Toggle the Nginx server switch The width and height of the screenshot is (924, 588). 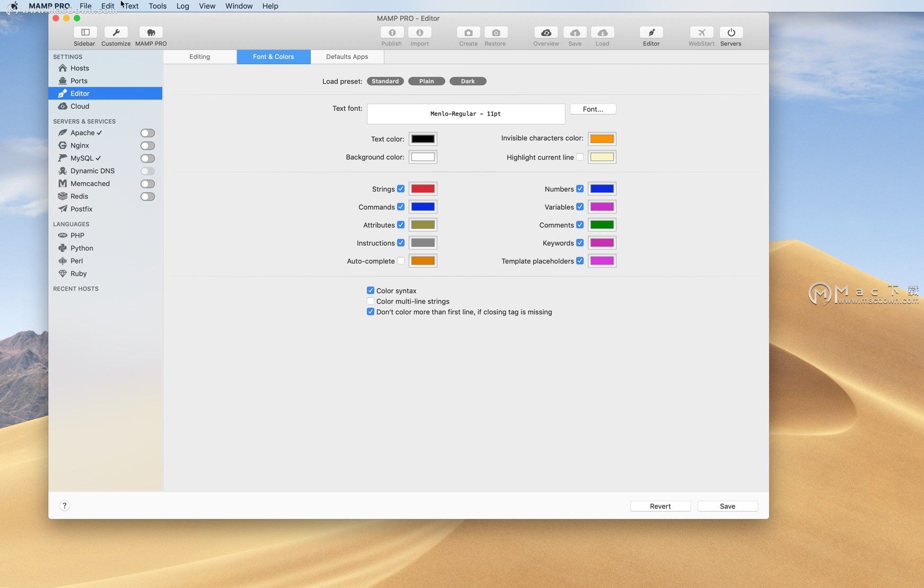[x=148, y=146]
